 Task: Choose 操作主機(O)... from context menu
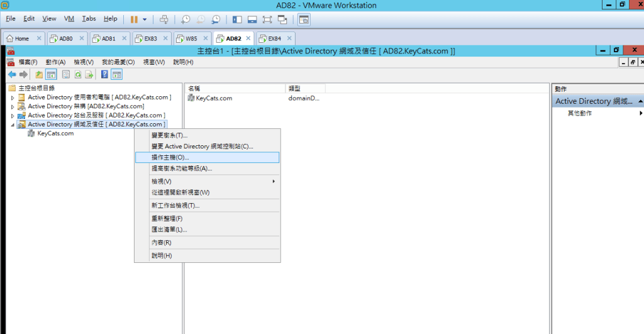coord(170,157)
